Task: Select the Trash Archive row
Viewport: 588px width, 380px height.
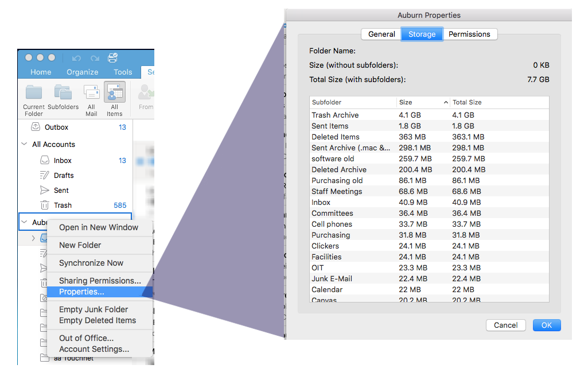Action: click(x=429, y=115)
